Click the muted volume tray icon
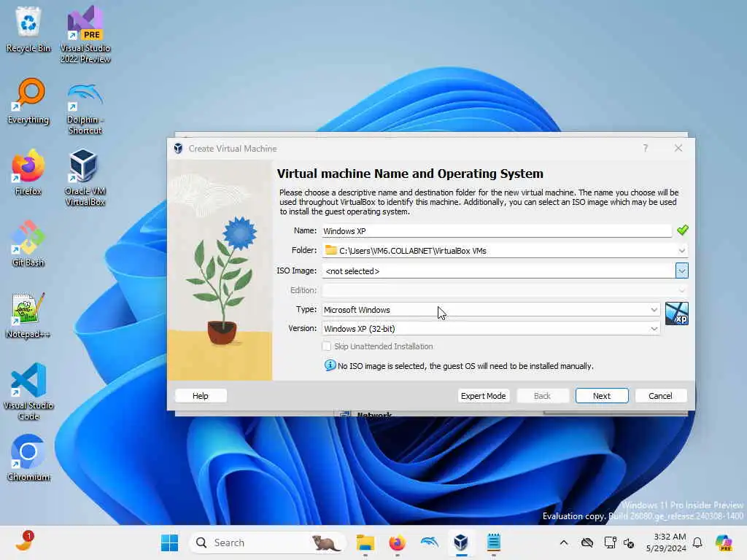Viewport: 747px width, 560px height. pos(629,542)
